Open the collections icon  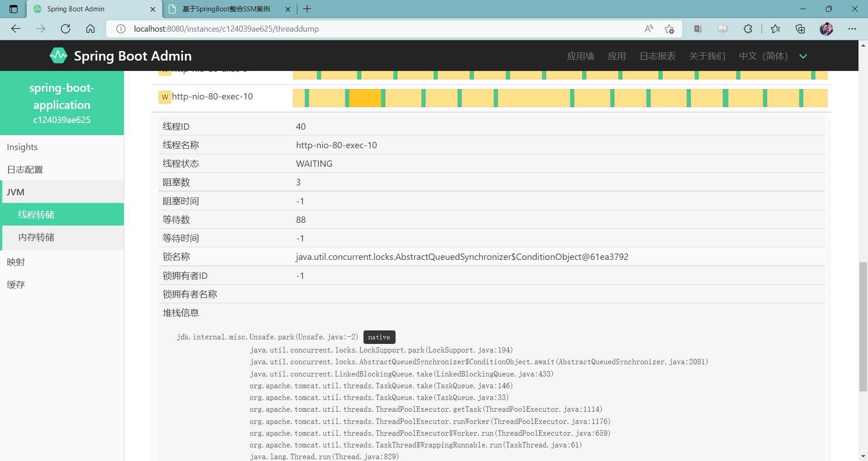(x=800, y=29)
